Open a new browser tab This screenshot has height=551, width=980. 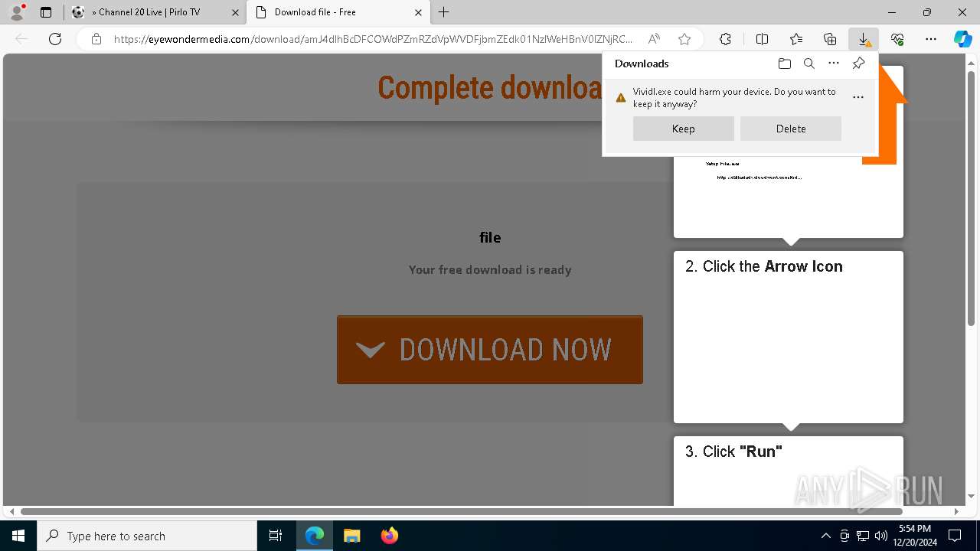(x=444, y=12)
